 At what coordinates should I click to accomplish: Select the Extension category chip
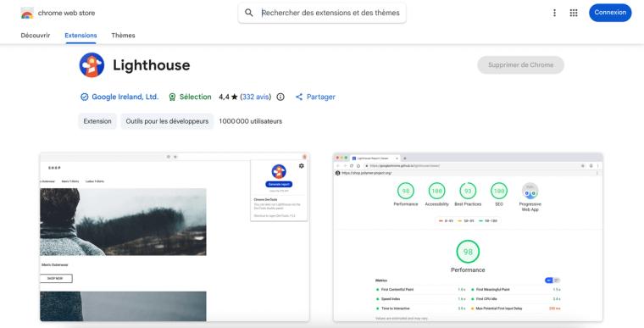(x=97, y=121)
